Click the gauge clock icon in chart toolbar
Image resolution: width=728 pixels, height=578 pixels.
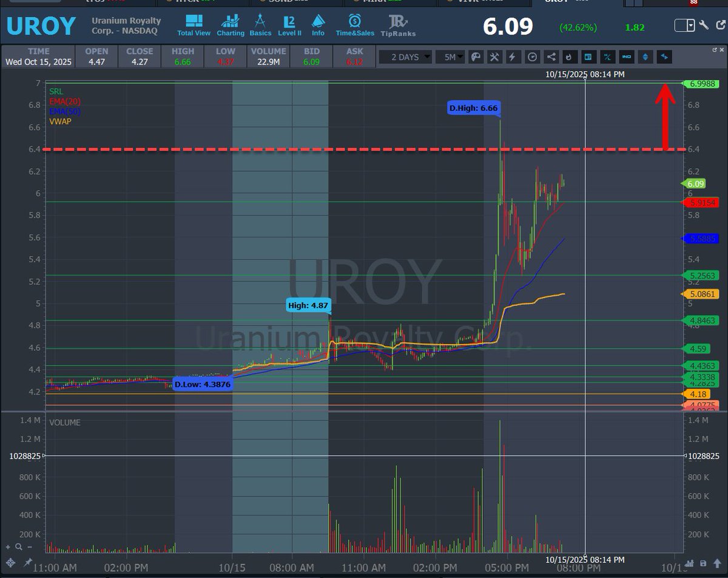click(532, 57)
